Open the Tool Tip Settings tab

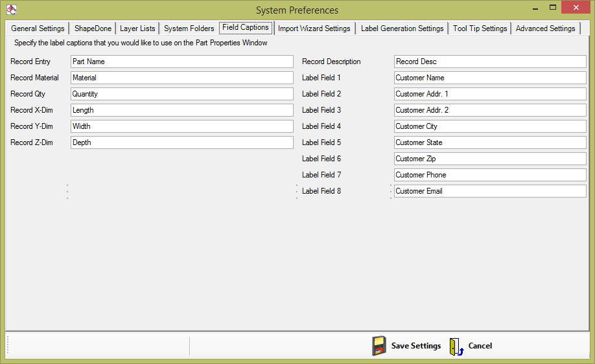click(480, 28)
